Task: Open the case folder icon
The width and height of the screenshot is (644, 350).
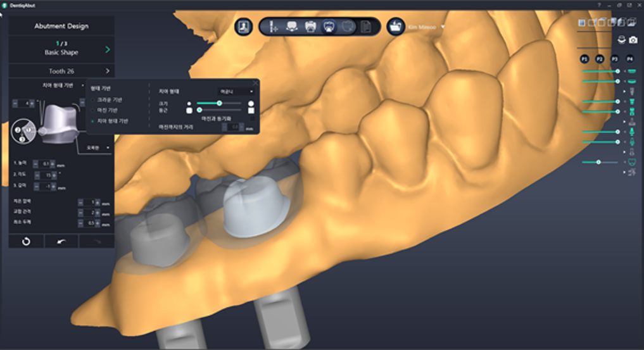Action: point(396,27)
